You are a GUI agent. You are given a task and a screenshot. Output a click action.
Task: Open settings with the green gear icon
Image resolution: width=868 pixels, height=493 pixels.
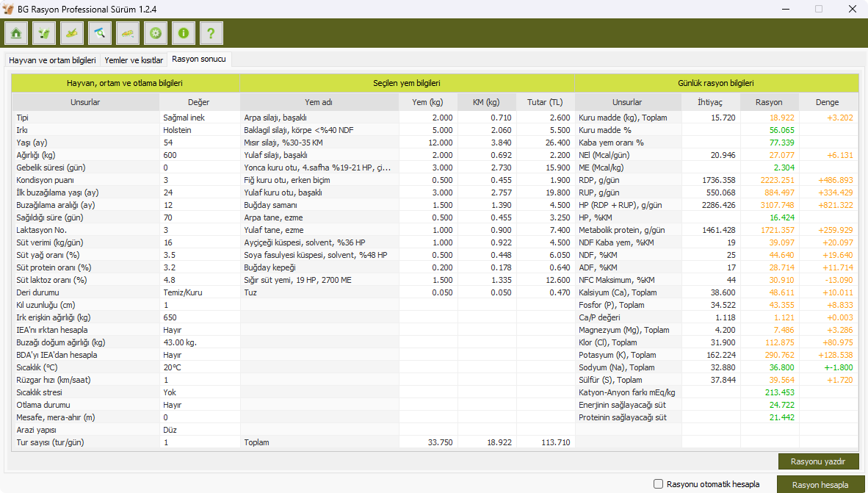[156, 33]
